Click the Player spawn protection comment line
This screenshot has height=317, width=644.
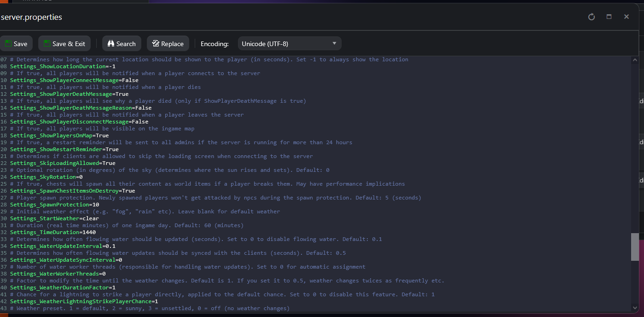point(215,198)
